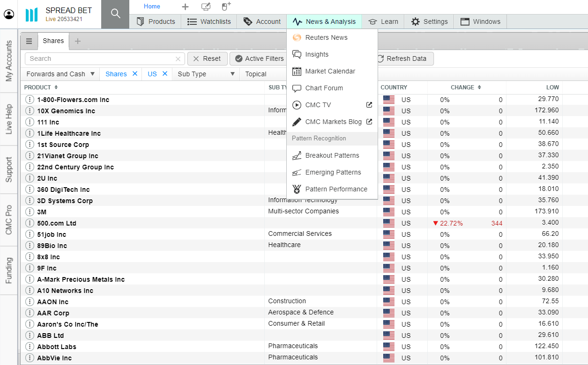Open the Account menu
The height and width of the screenshot is (365, 588).
[x=262, y=22]
